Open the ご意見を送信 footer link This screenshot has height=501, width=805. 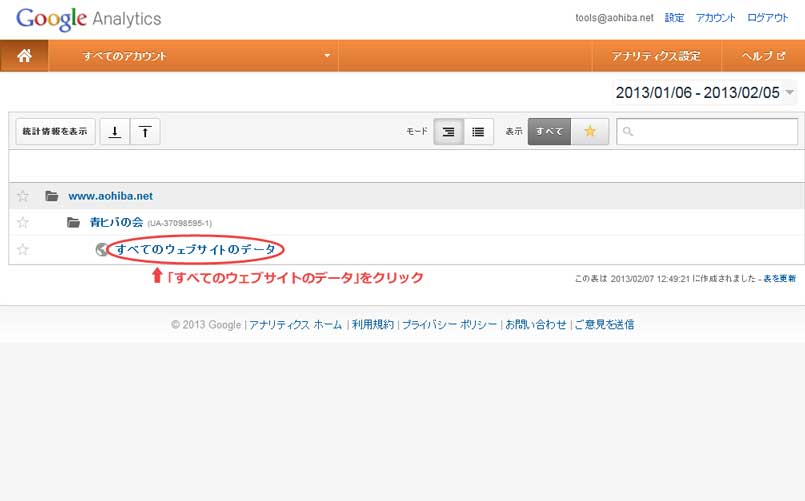click(x=604, y=324)
